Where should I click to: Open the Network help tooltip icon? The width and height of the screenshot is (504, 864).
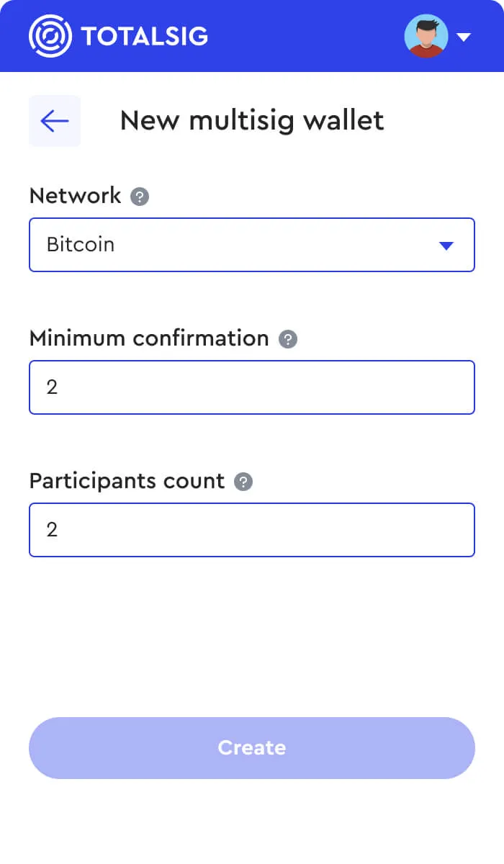pyautogui.click(x=140, y=195)
